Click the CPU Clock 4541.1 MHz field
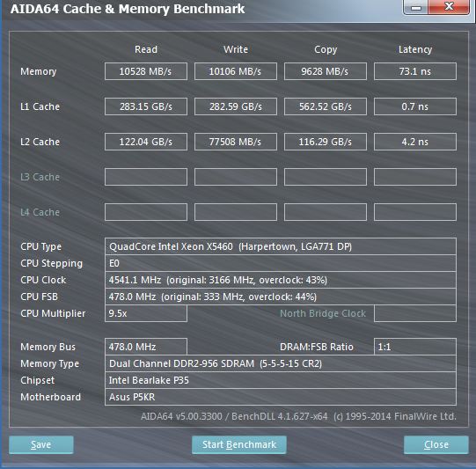476x469 pixels. pyautogui.click(x=281, y=280)
